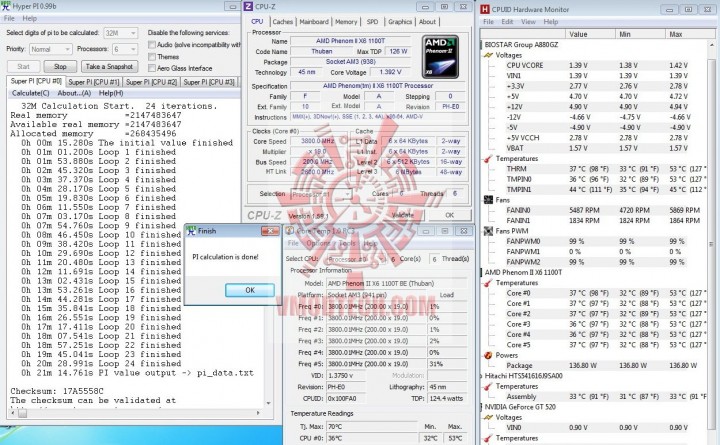The width and height of the screenshot is (720, 445).
Task: Open the Hardware Monitor View menu
Action: pyautogui.click(x=529, y=22)
